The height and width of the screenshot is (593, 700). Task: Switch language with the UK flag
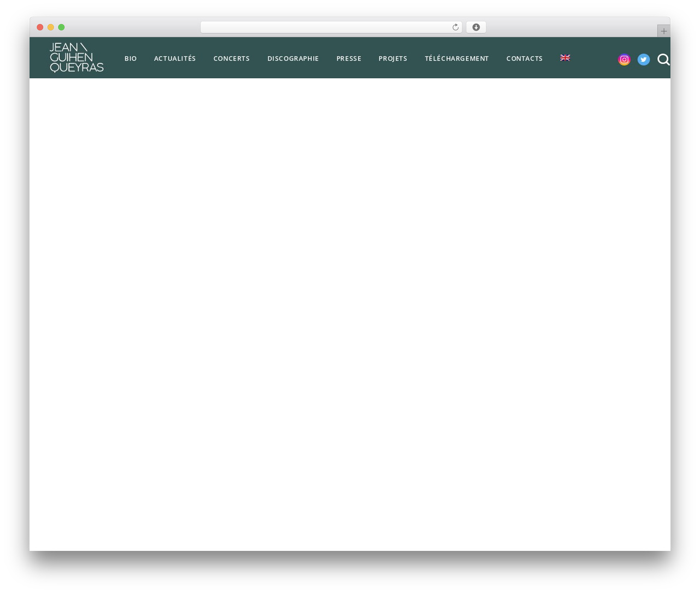[x=565, y=57]
